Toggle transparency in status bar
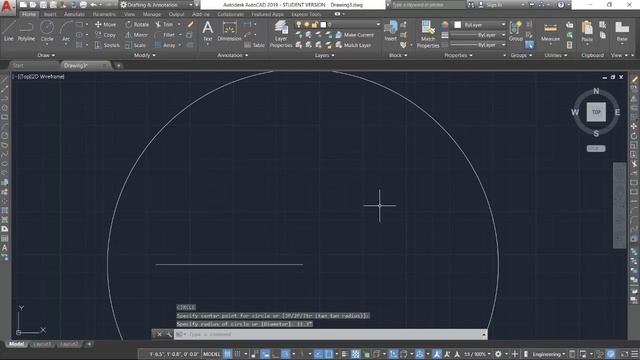This screenshot has width=640, height=360. 356,354
